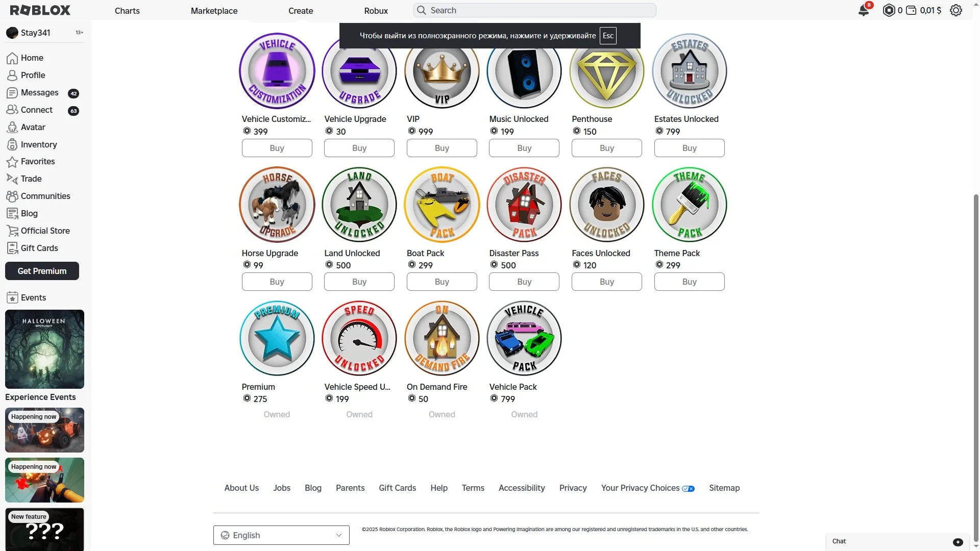The width and height of the screenshot is (980, 551).
Task: Buy the Horse Upgrade pass
Action: [x=277, y=282]
